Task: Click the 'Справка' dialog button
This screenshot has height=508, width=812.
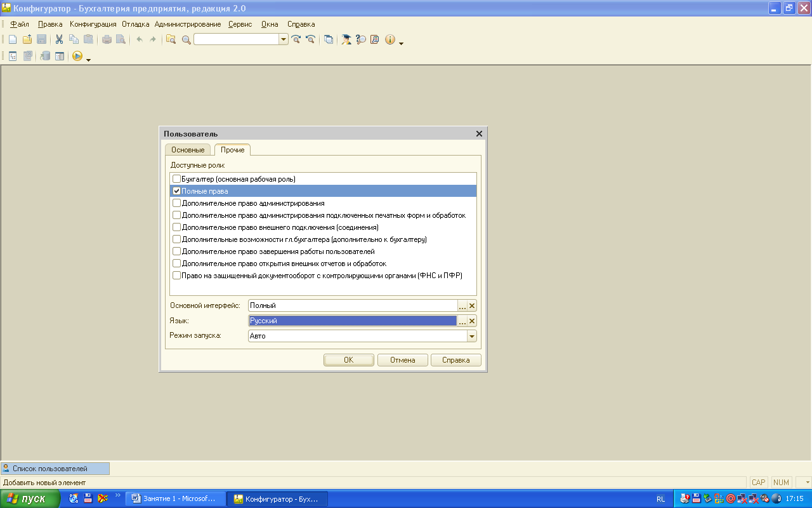Action: [x=456, y=360]
